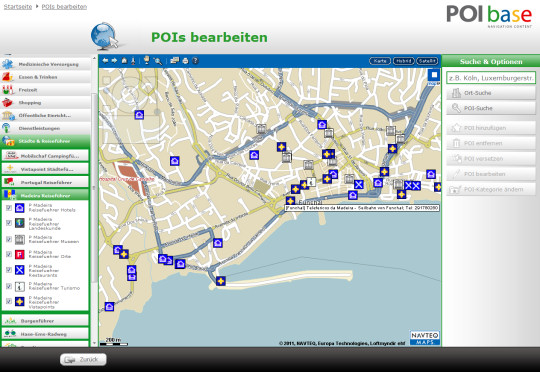Toggle Madeira Reisefuehrer Restaurants checkbox
This screenshot has height=372, width=540.
9,270
